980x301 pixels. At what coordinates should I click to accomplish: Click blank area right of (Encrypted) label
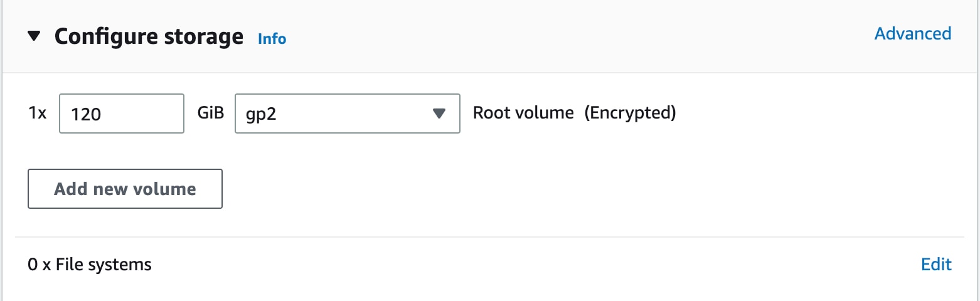(816, 114)
